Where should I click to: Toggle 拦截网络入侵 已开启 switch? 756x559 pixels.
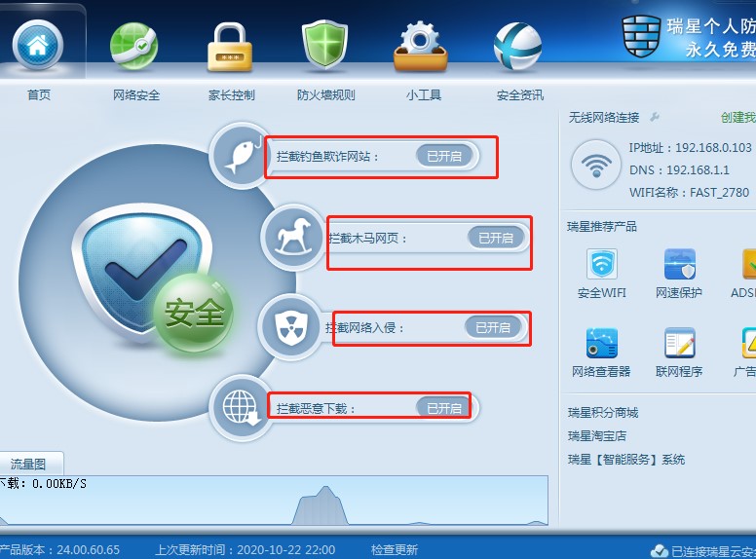pos(493,327)
